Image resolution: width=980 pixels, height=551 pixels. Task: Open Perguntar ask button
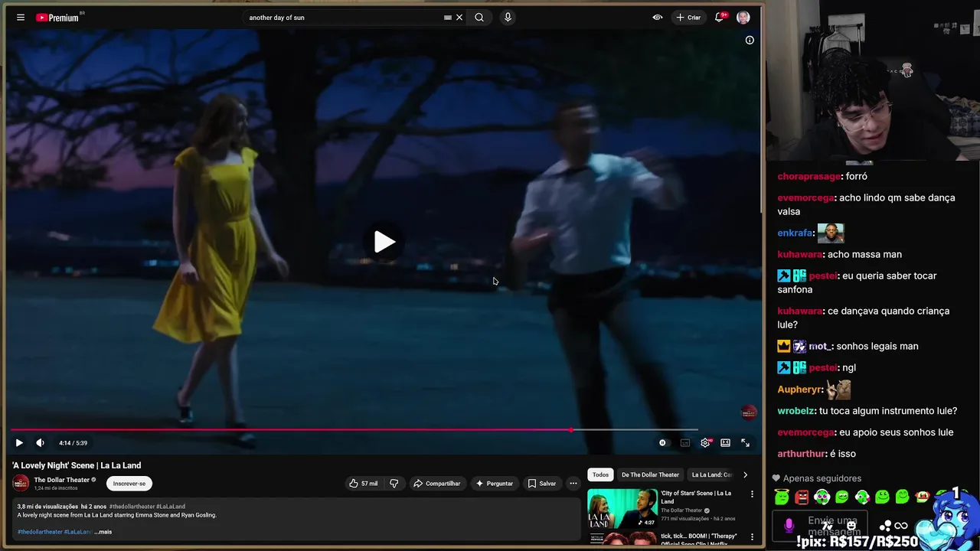pyautogui.click(x=495, y=484)
